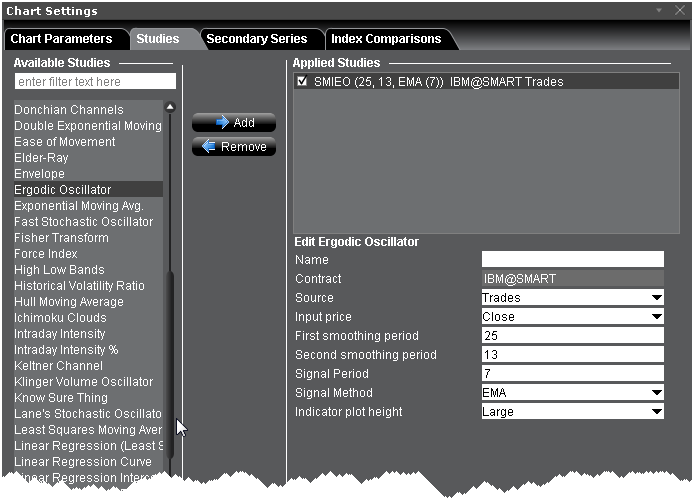Screen dimensions: 694x504
Task: Click the Name input field
Action: coord(572,260)
